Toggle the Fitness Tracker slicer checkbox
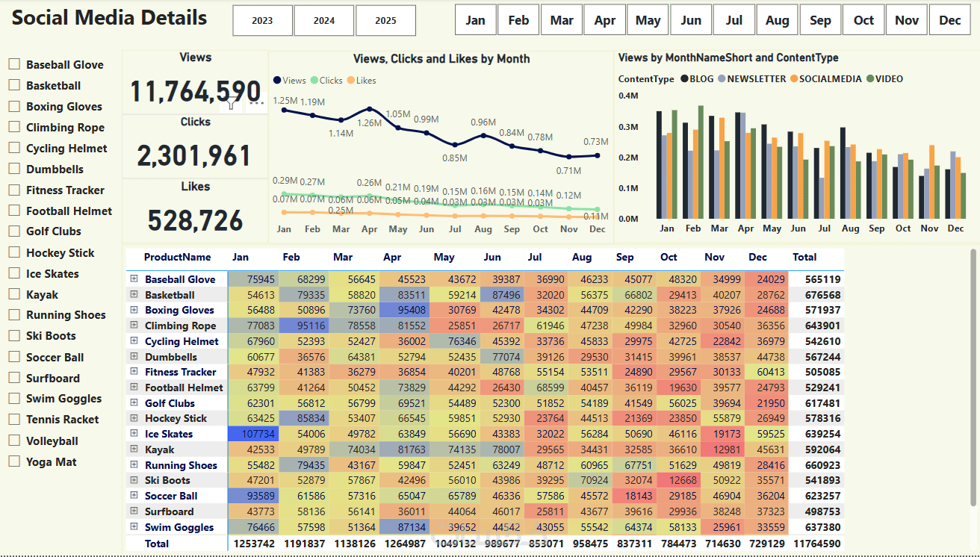 (14, 190)
